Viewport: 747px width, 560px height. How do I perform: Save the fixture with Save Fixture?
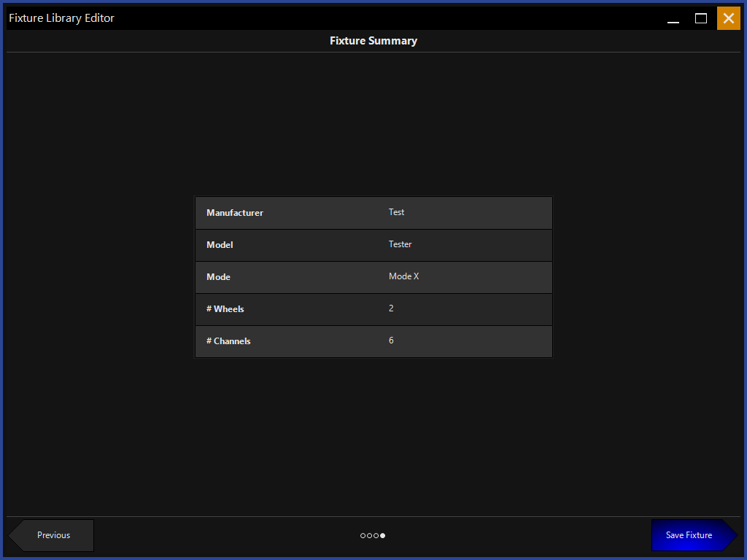click(x=690, y=535)
